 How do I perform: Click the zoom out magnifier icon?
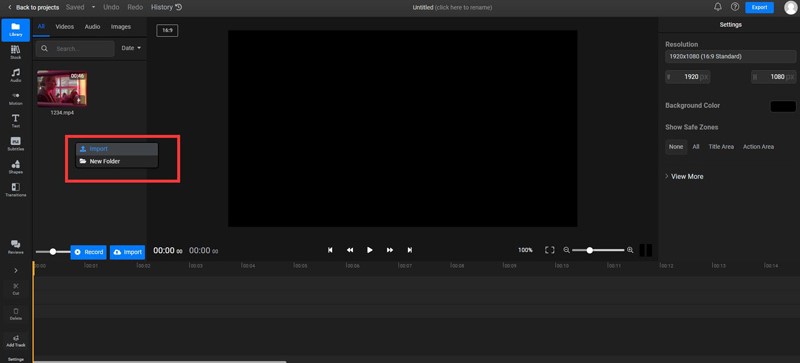[x=566, y=250]
